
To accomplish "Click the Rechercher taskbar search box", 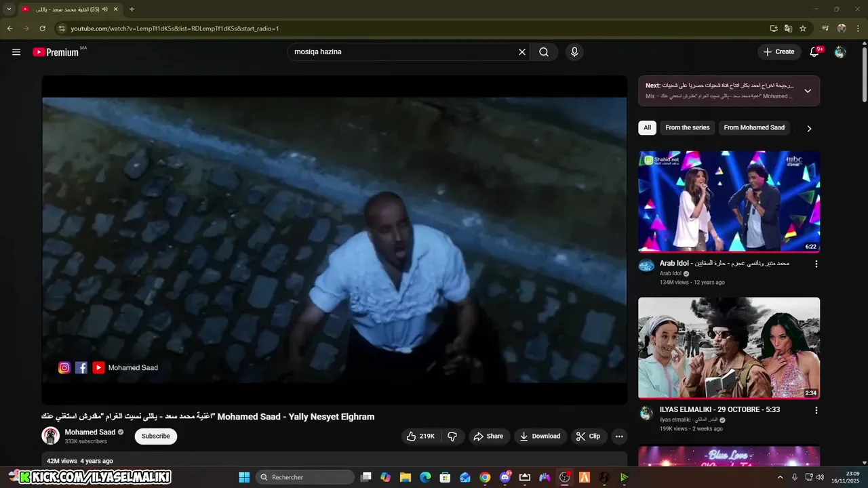I will [x=304, y=477].
